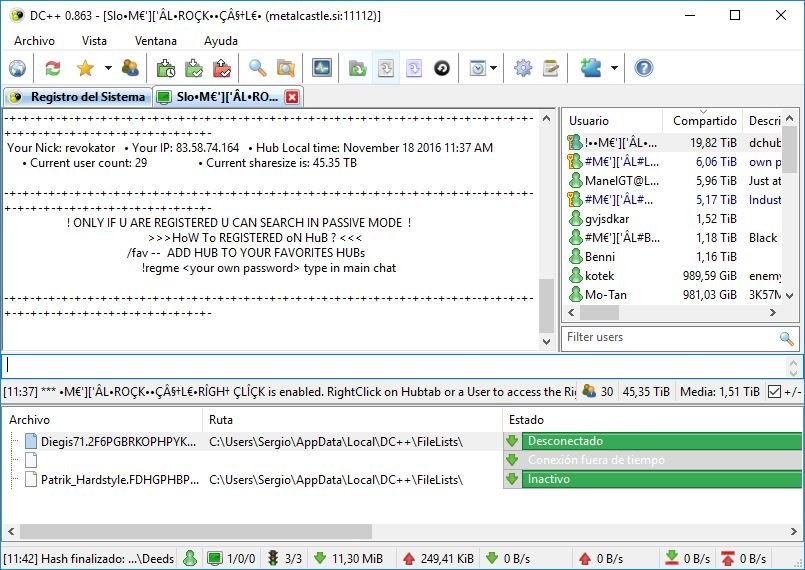Click the filter users magnifier icon

point(787,338)
